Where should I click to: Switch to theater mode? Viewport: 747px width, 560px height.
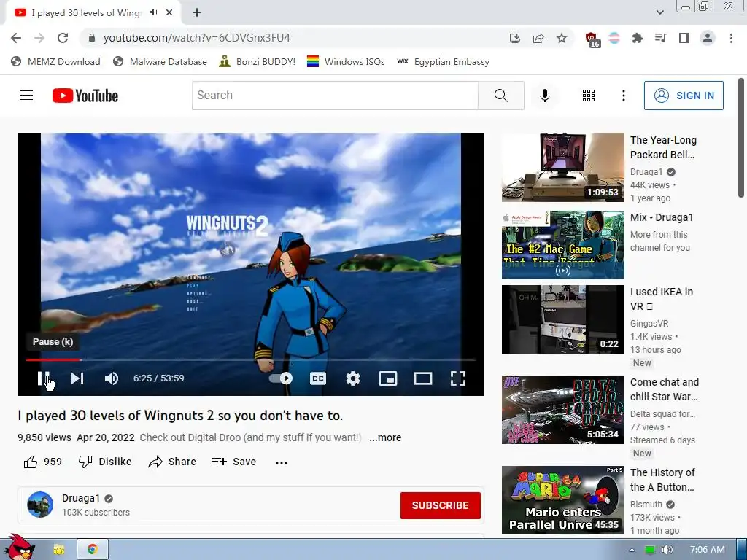(423, 378)
